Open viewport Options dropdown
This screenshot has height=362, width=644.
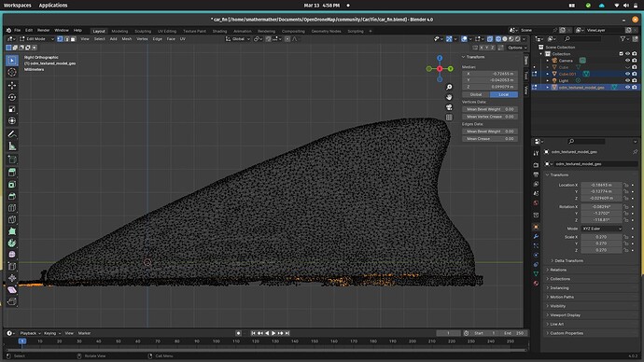517,48
